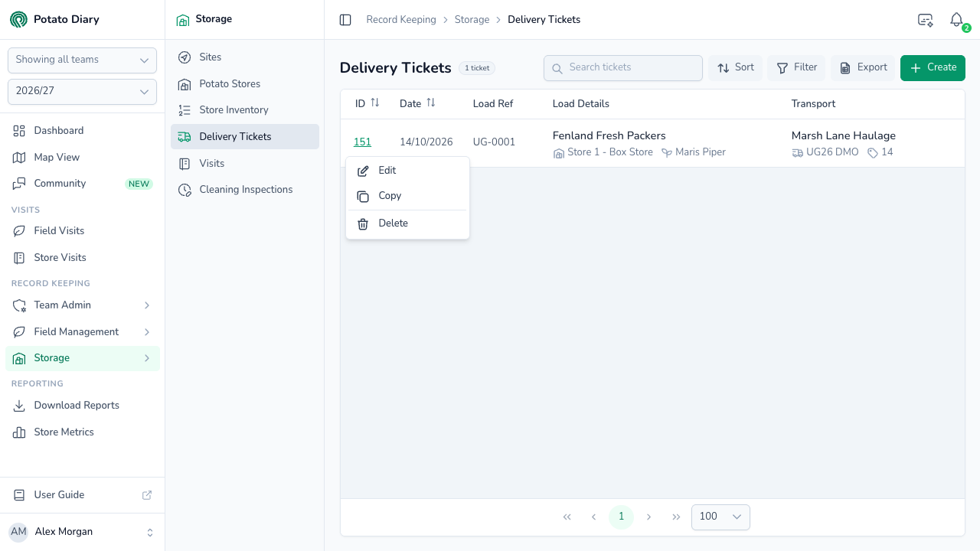The width and height of the screenshot is (980, 551).
Task: Open Field Visits
Action: pyautogui.click(x=83, y=231)
